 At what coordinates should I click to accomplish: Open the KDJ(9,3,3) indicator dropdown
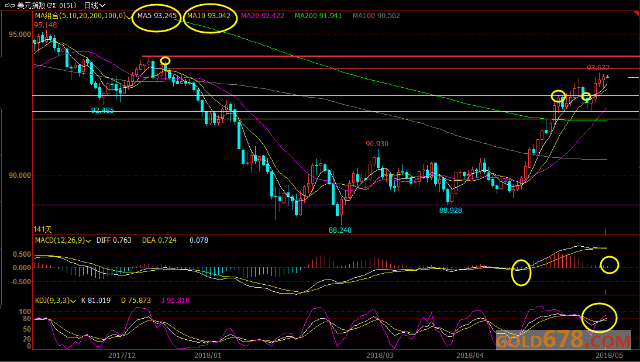click(73, 301)
